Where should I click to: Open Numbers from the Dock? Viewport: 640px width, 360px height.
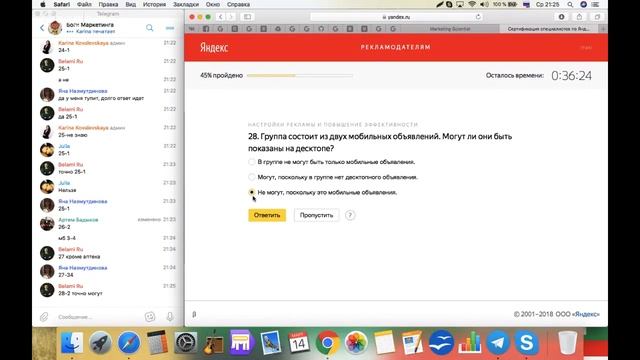click(x=469, y=343)
